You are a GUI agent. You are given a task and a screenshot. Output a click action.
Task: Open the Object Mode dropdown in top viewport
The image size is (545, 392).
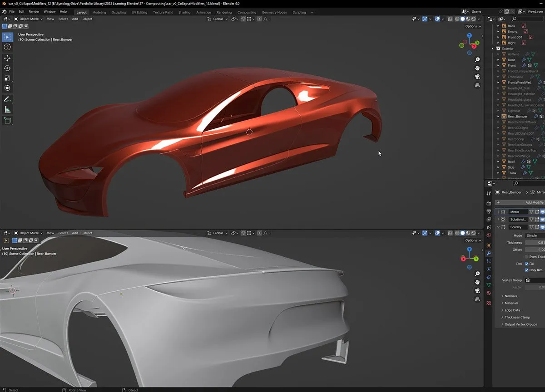[x=29, y=19]
